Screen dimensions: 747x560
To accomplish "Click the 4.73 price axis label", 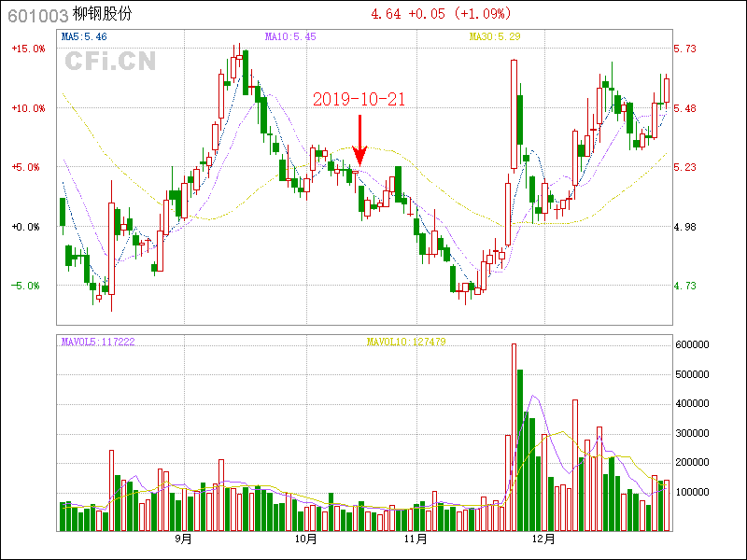I will [x=684, y=286].
